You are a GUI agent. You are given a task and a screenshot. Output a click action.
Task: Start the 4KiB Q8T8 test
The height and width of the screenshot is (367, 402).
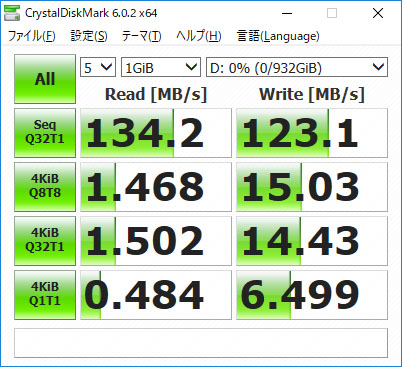click(45, 187)
